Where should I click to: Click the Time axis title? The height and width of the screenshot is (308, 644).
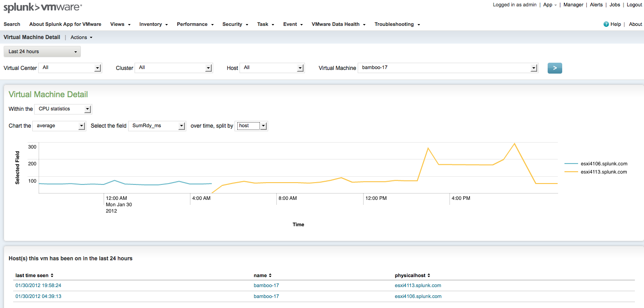(298, 224)
